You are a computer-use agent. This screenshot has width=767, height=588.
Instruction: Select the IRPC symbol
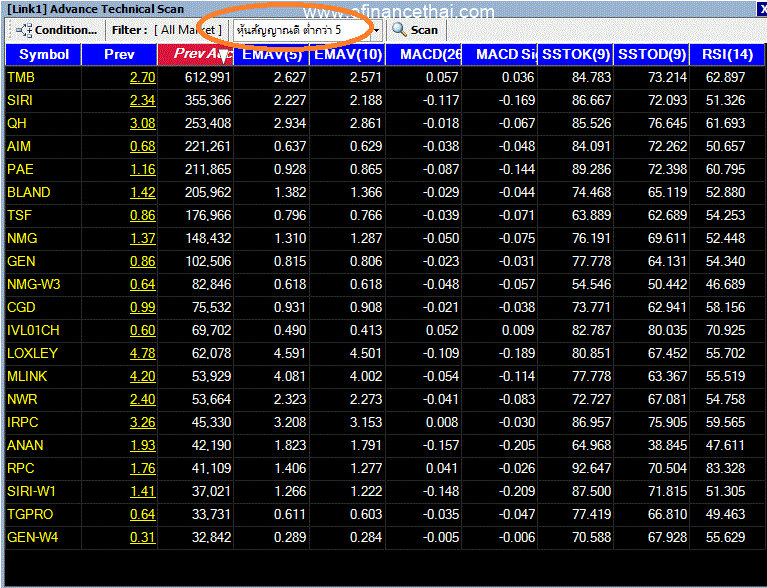(23, 422)
